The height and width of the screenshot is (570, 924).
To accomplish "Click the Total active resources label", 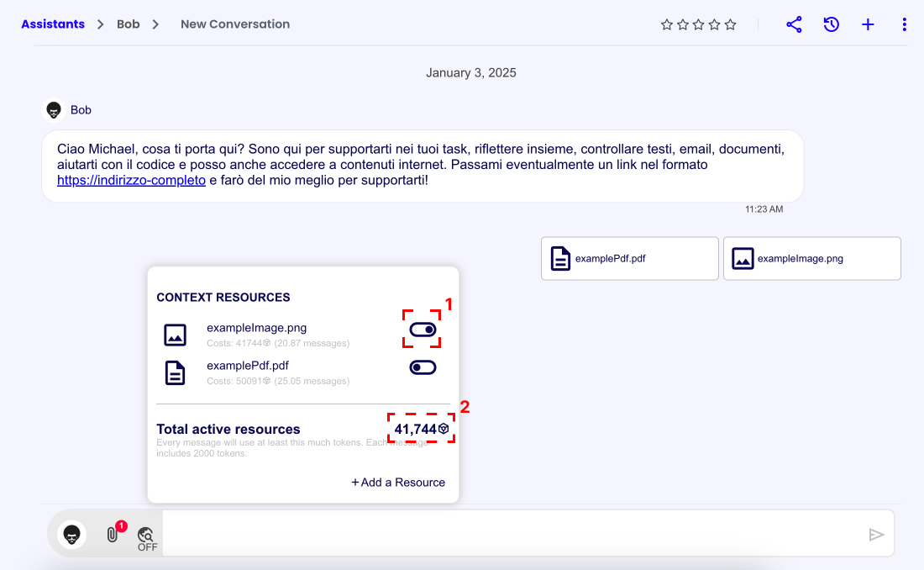I will [228, 429].
